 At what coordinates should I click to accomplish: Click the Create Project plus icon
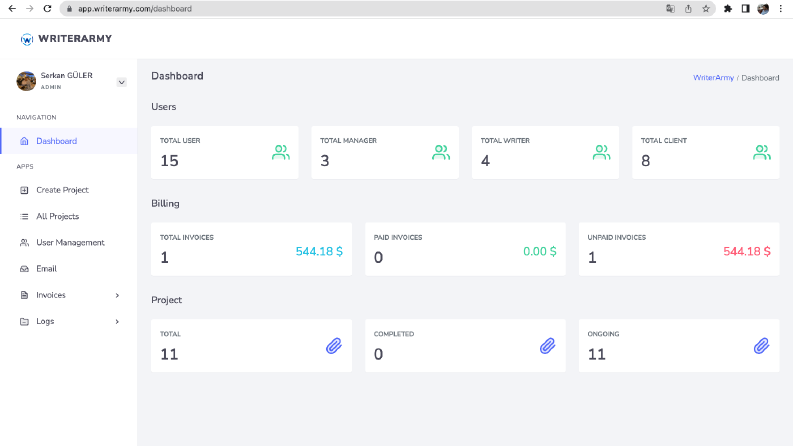click(24, 190)
